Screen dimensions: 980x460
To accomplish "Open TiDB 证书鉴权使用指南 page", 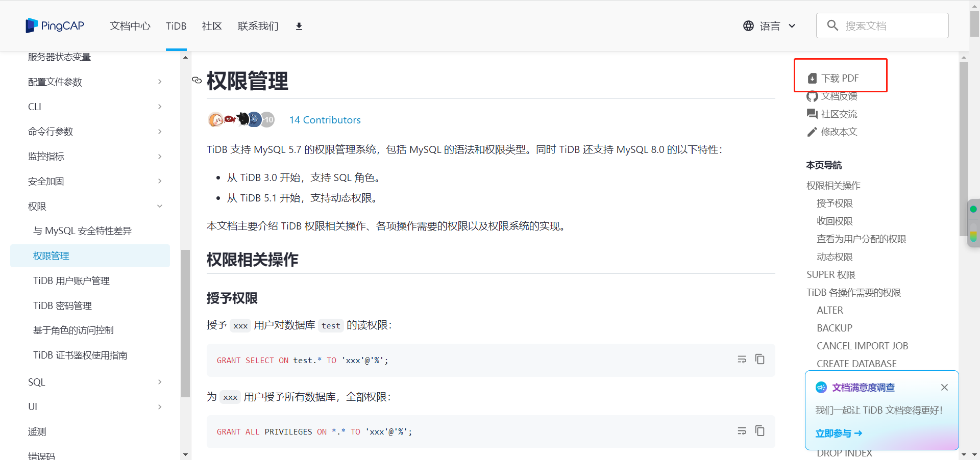I will (80, 355).
